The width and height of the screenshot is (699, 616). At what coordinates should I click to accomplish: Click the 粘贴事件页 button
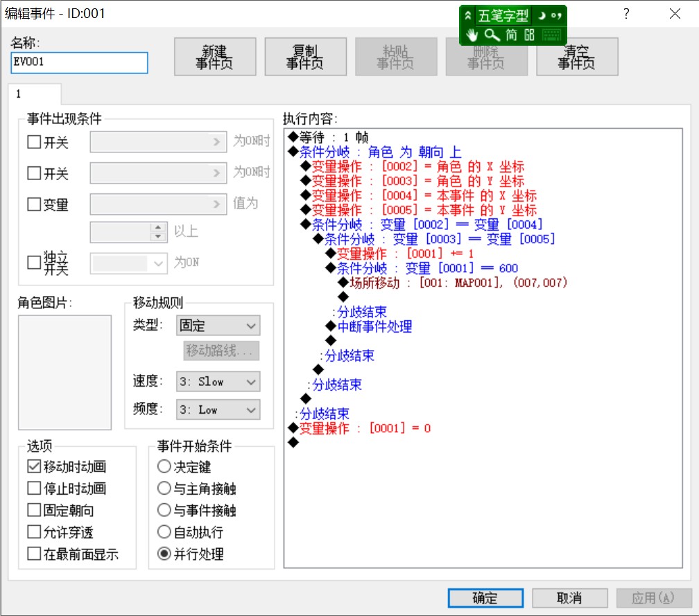[396, 57]
